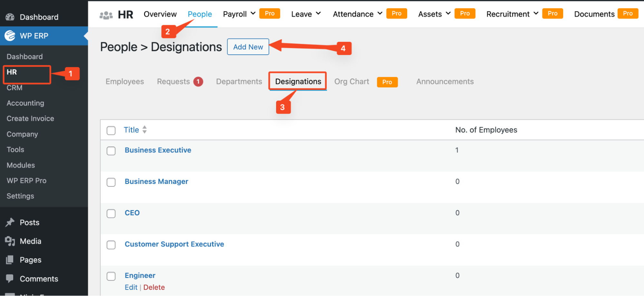Viewport: 644px width, 296px height.
Task: Click the Pro badge next to Recruitment
Action: [x=553, y=14]
